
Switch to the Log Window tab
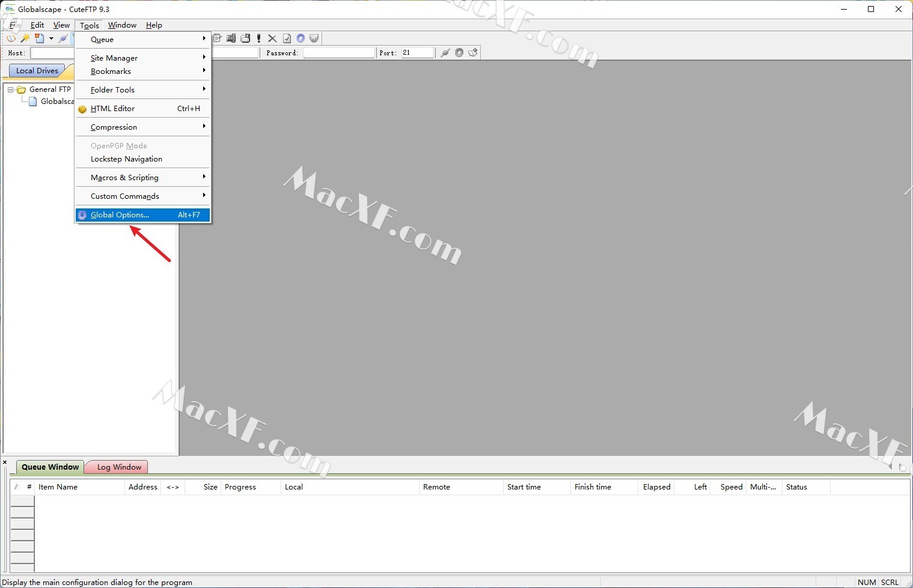[119, 467]
